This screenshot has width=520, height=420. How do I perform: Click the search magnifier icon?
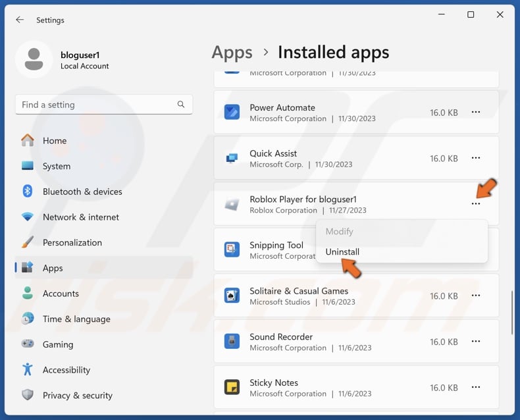pyautogui.click(x=181, y=105)
